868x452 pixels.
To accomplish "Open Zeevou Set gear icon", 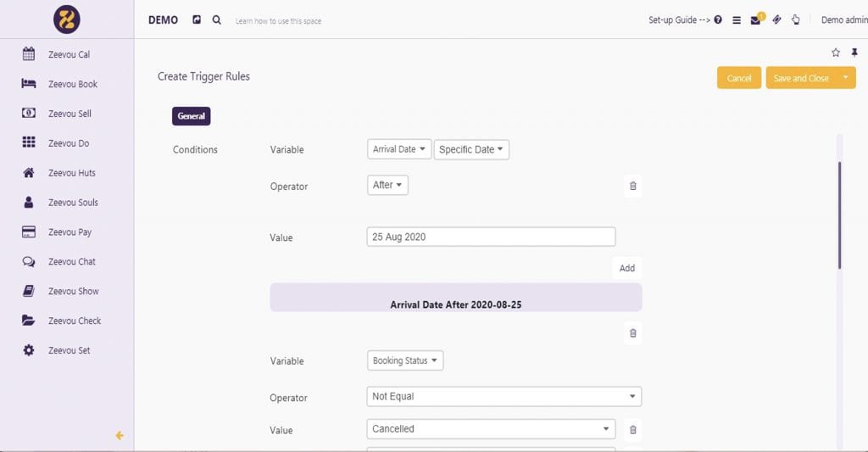I will click(29, 350).
